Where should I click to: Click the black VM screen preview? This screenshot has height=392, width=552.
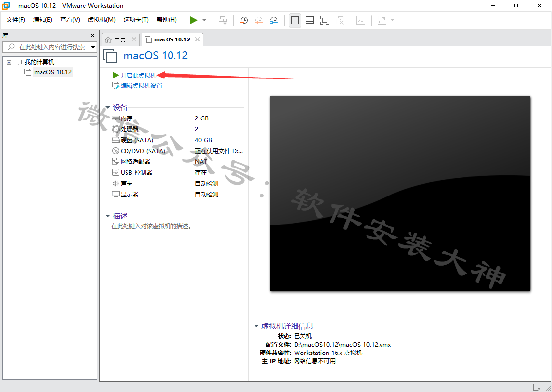[400, 194]
